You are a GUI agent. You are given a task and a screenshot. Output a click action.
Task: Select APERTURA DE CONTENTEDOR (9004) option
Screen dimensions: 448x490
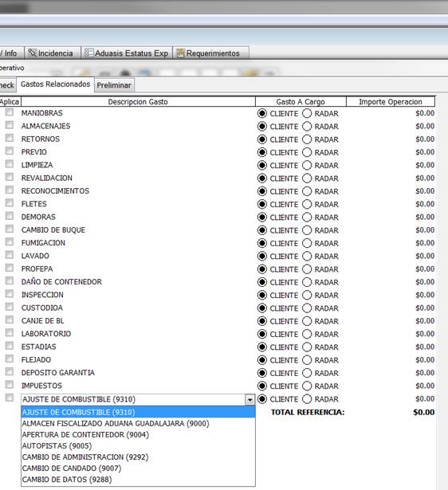[85, 435]
